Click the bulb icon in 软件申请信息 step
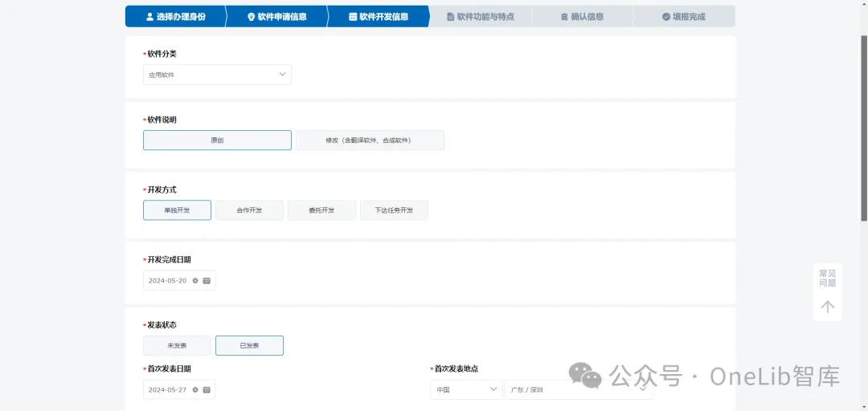Image resolution: width=868 pixels, height=411 pixels. (251, 17)
